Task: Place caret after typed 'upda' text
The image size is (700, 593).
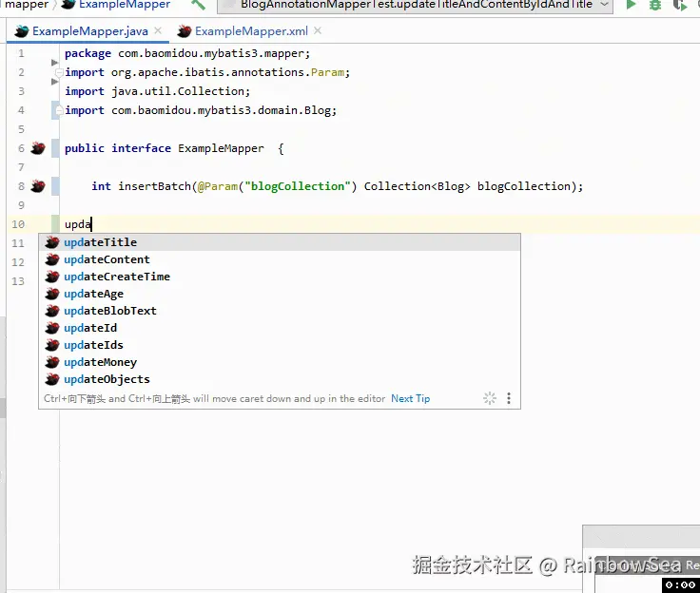Action: 91,224
